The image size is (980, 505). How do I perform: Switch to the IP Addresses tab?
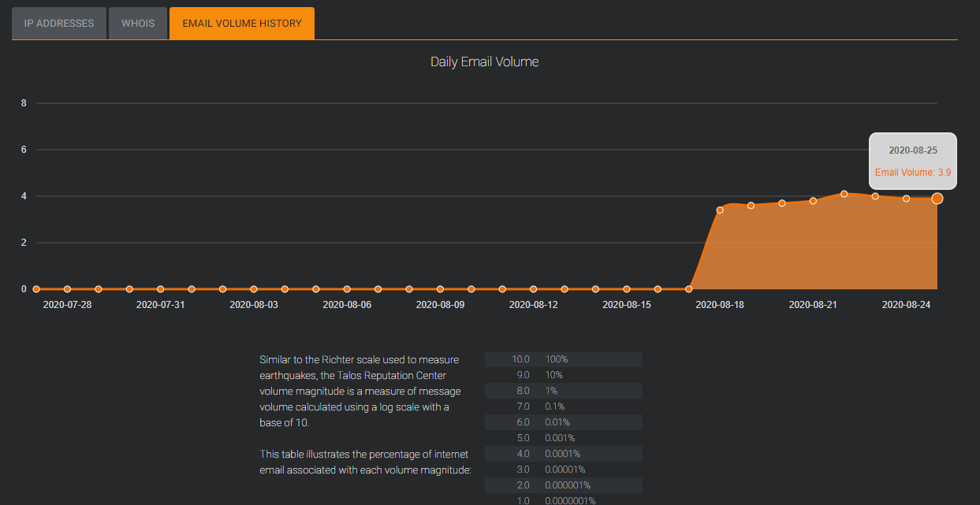coord(58,24)
